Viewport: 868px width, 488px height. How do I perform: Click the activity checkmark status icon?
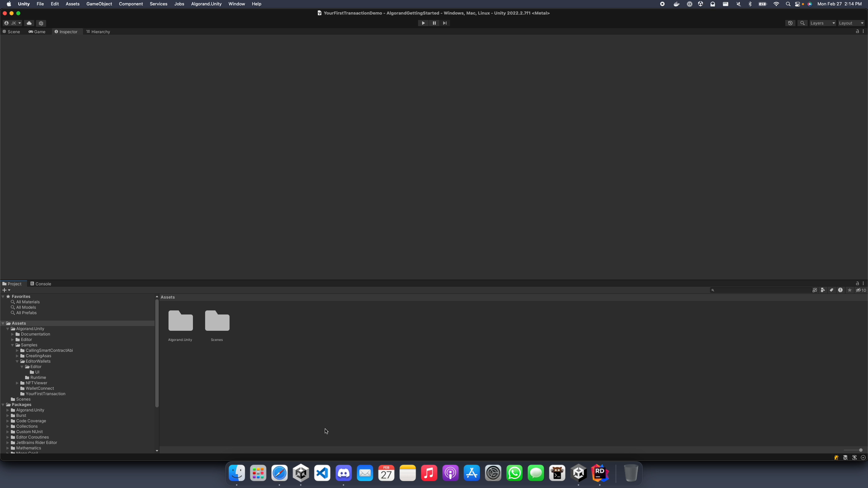tap(863, 457)
